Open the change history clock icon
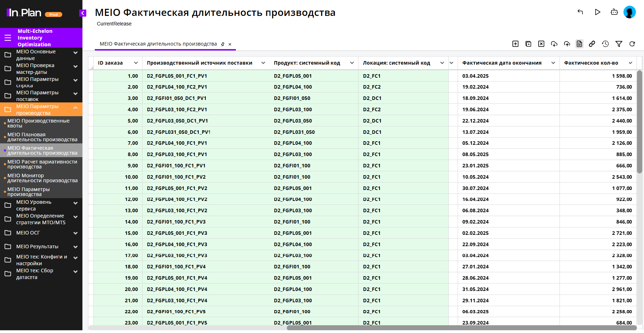644x333 pixels. point(605,44)
